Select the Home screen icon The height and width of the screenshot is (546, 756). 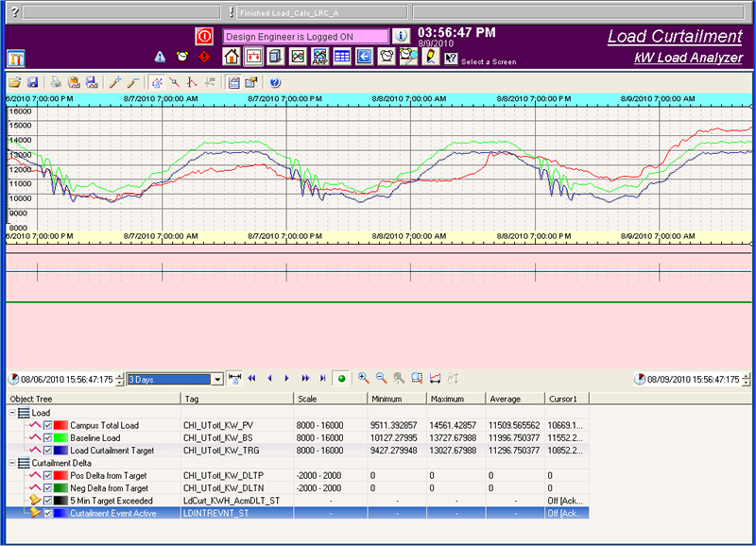point(230,57)
